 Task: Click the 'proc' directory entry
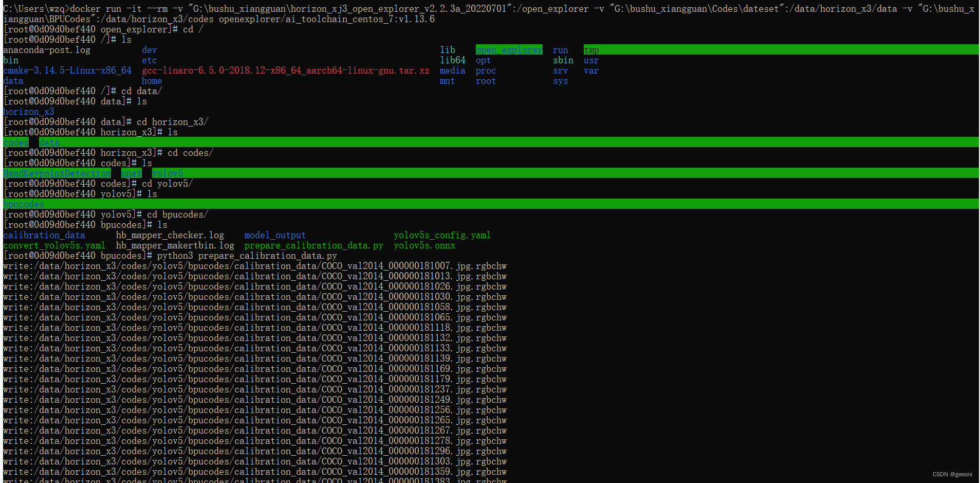point(486,70)
